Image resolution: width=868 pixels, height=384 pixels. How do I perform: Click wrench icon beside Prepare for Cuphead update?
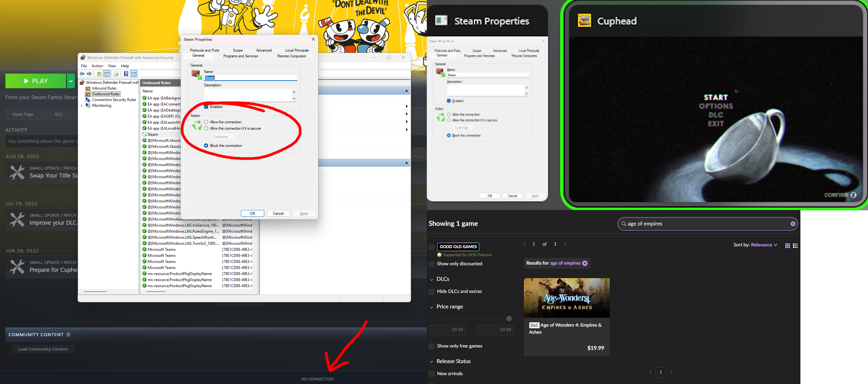tap(17, 266)
